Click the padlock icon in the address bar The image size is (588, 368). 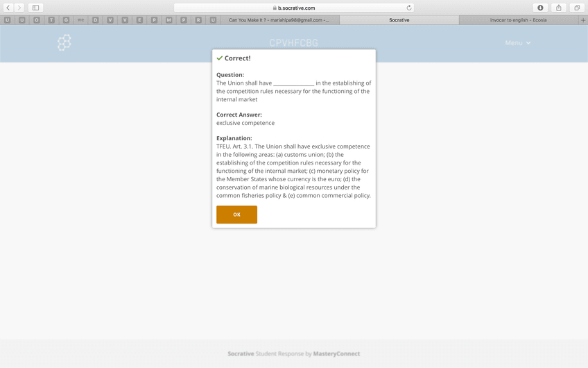click(x=275, y=8)
